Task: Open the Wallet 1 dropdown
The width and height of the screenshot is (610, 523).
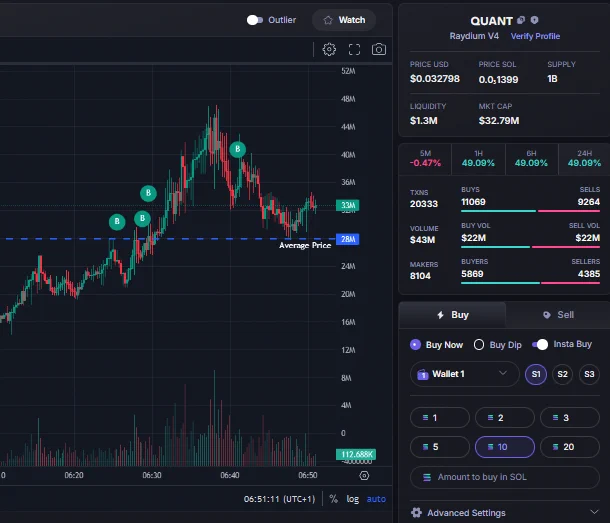Action: tap(465, 374)
